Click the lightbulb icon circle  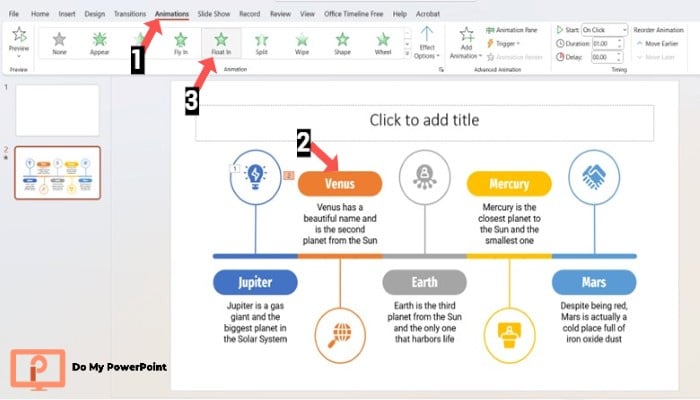pyautogui.click(x=255, y=177)
